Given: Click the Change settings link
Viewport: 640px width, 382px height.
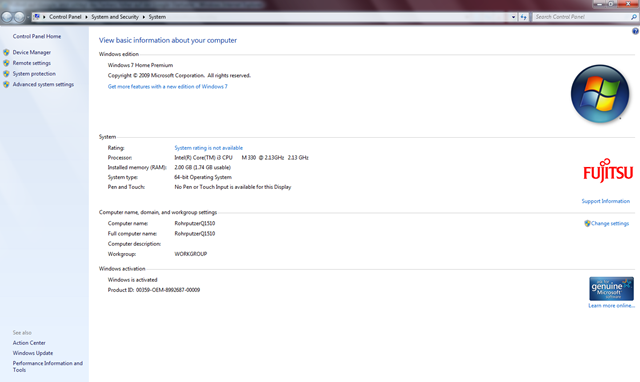Looking at the screenshot, I should pos(610,223).
